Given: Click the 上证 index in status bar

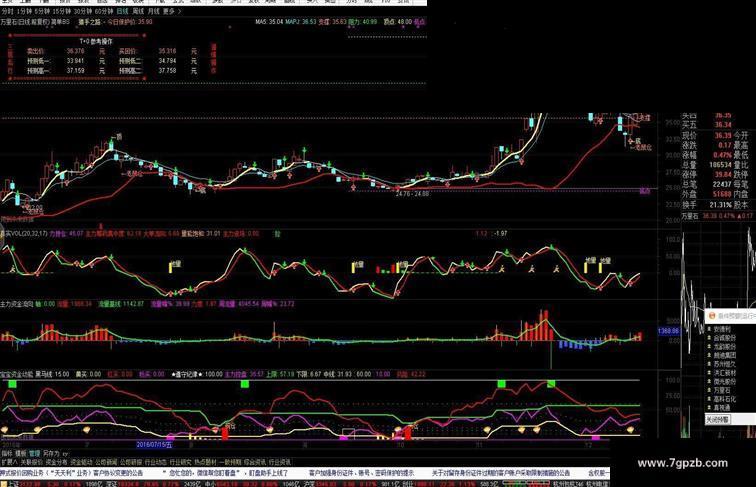Looking at the screenshot, I should (x=13, y=483).
